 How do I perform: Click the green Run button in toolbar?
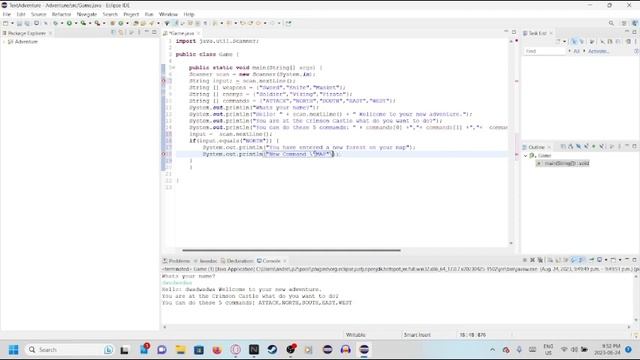pyautogui.click(x=69, y=23)
